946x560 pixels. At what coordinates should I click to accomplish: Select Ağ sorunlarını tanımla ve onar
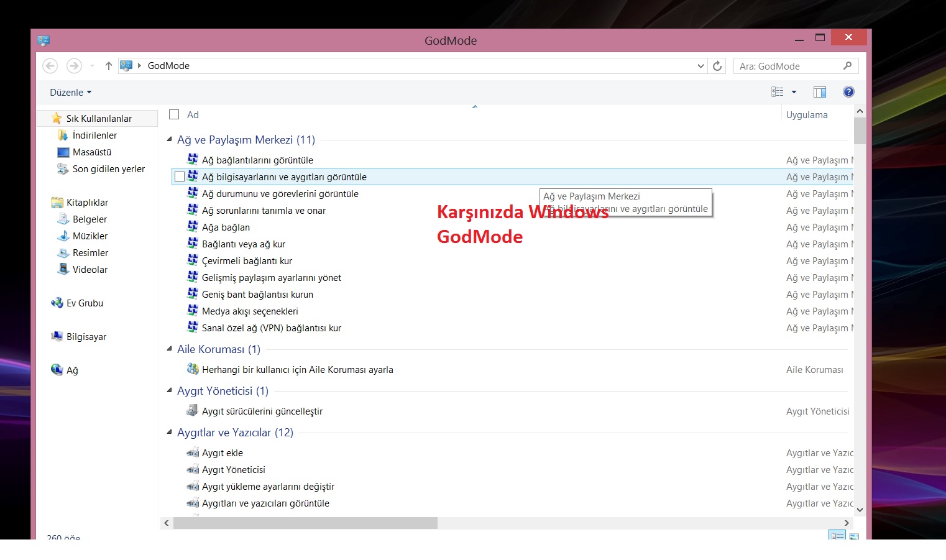264,210
